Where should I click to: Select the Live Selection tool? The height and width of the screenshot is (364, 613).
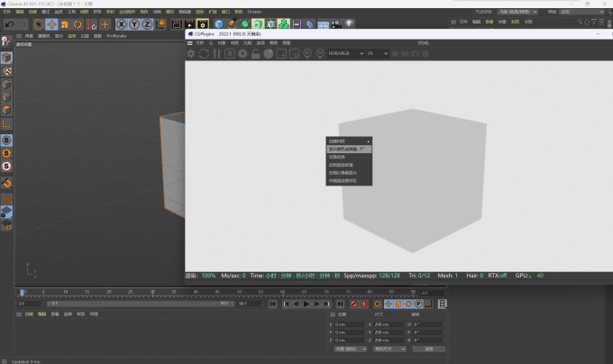pyautogui.click(x=38, y=24)
